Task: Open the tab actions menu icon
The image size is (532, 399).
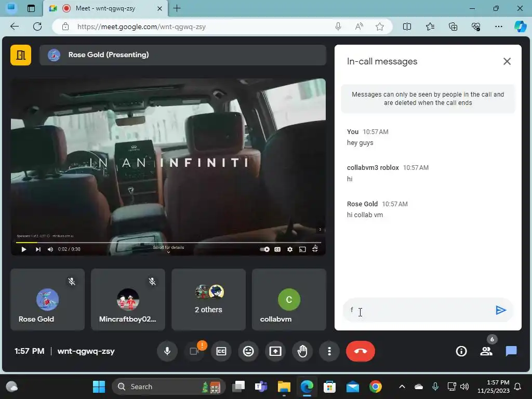Action: 31,8
